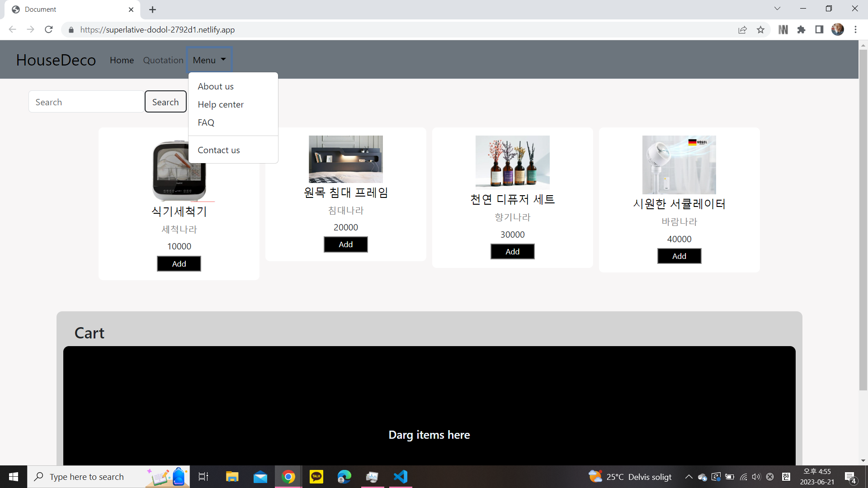Click the HouseDeco logo link
Image resolution: width=868 pixels, height=488 pixels.
tap(56, 60)
